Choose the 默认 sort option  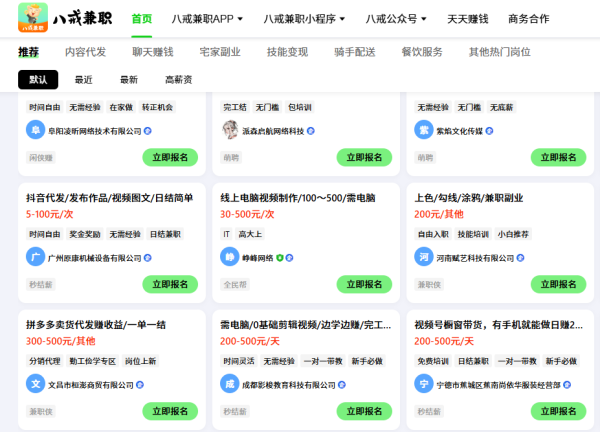[38, 80]
